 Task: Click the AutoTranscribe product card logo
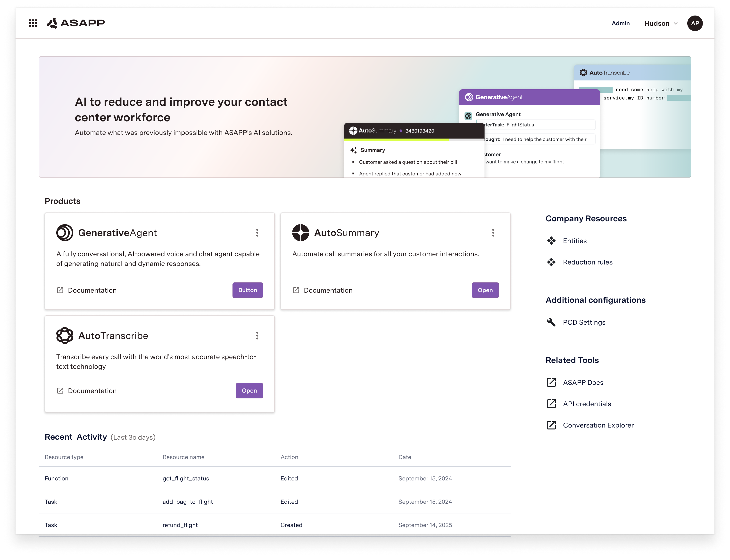65,335
